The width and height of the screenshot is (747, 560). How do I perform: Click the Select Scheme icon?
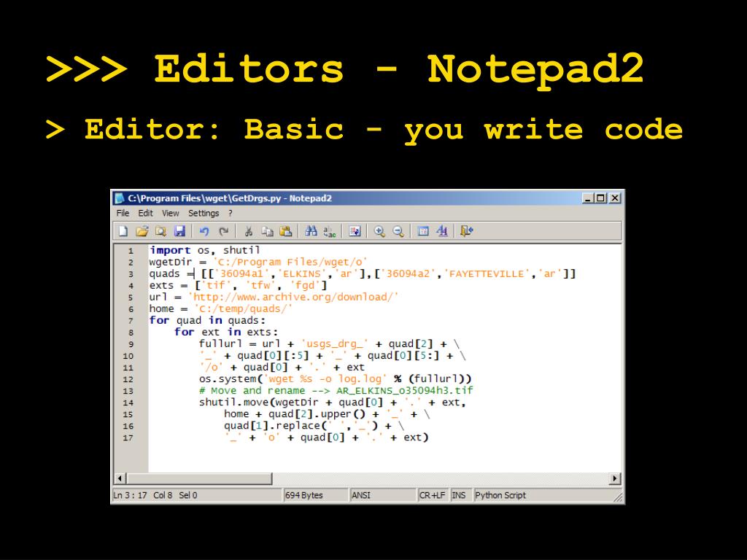pos(423,231)
